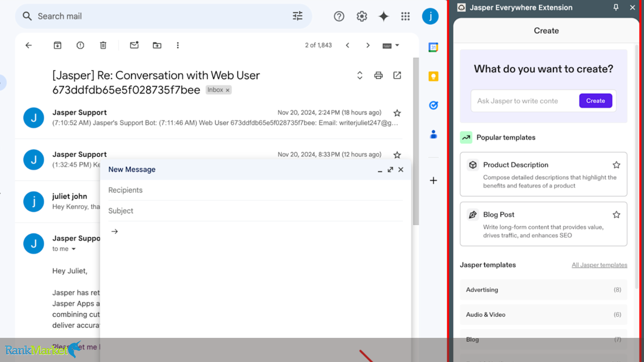Expand the Advertising template category

(543, 290)
